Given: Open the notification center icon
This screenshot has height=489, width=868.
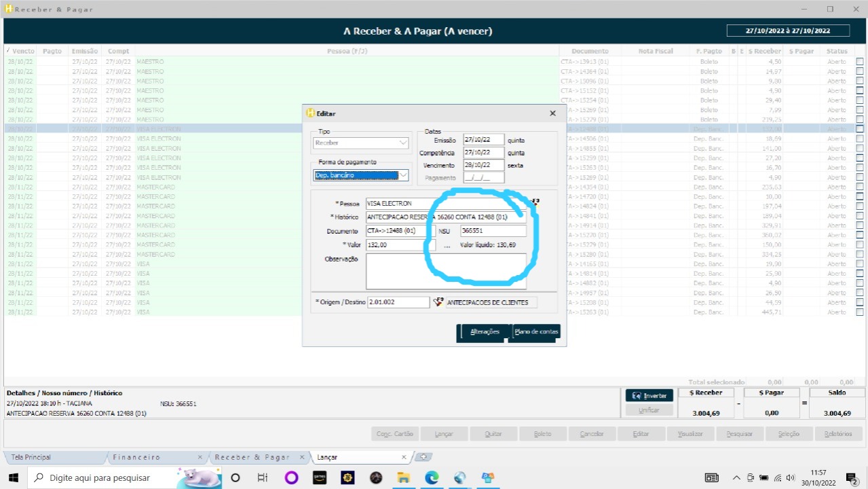Looking at the screenshot, I should 852,477.
